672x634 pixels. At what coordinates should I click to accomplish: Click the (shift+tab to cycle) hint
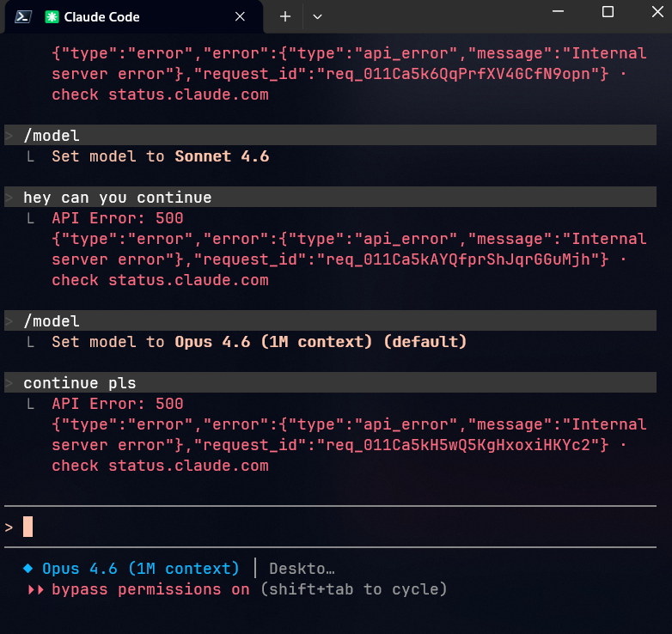[x=354, y=589]
